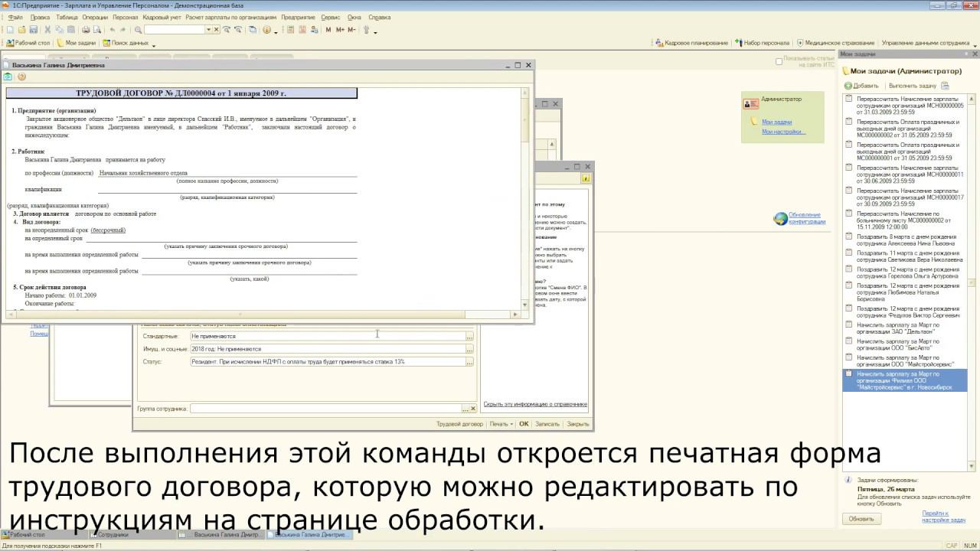Cut with the scissors icon
The height and width of the screenshot is (551, 980).
47,30
